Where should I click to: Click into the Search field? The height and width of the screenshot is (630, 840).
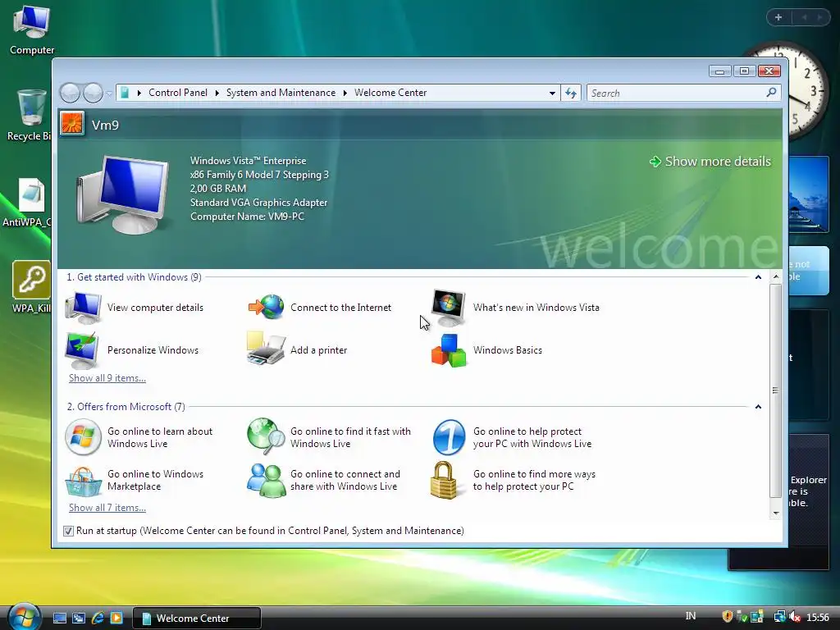point(677,94)
